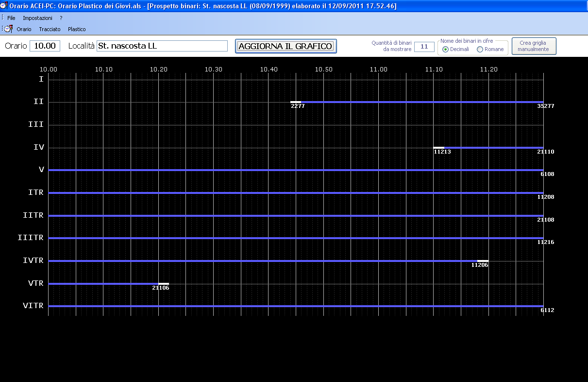588x382 pixels.
Task: Click the Orario time input field
Action: [45, 46]
